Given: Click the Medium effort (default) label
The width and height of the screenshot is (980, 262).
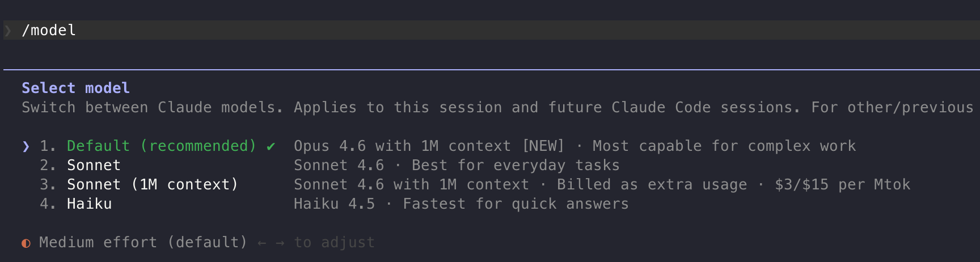Looking at the screenshot, I should 143,243.
